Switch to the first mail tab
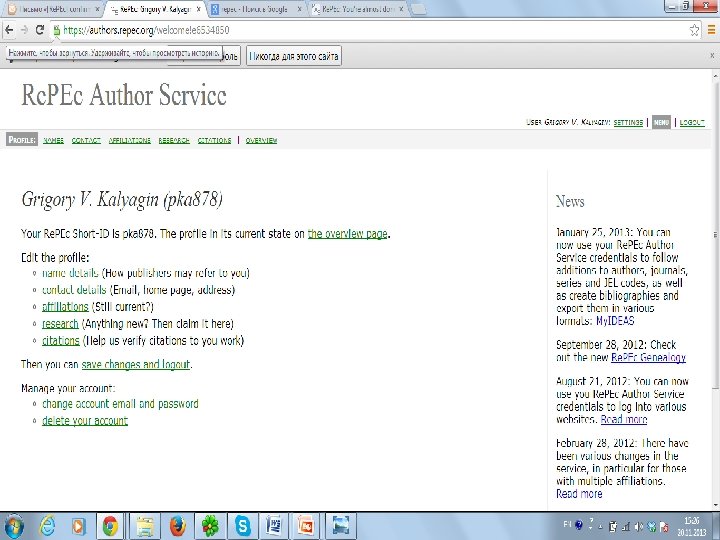This screenshot has width=720, height=540. (x=53, y=9)
